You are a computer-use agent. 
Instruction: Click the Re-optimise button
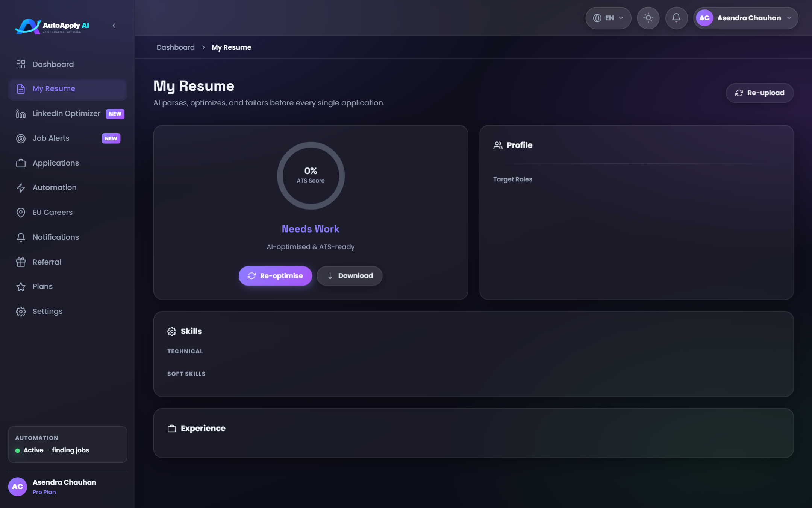point(275,276)
